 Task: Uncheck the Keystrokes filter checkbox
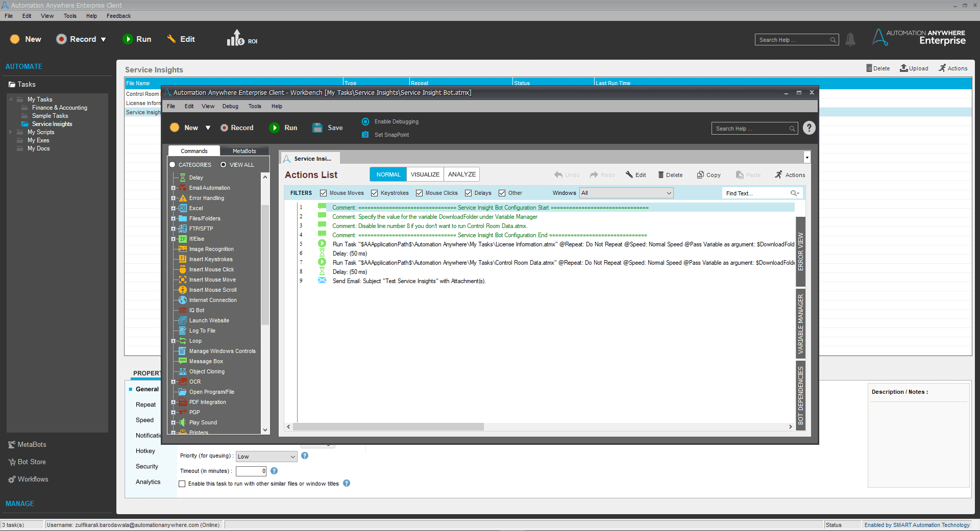coord(374,193)
